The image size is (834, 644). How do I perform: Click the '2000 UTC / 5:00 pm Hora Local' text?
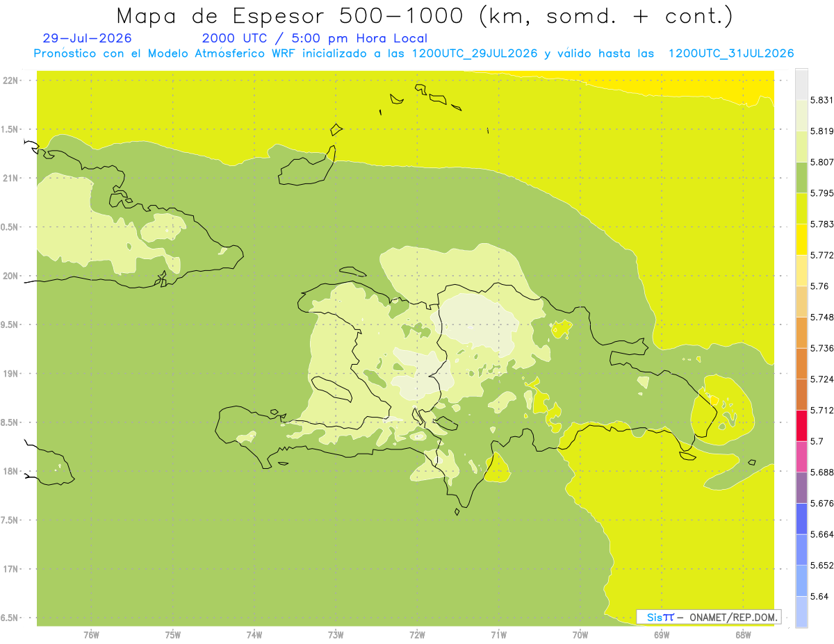coord(315,39)
